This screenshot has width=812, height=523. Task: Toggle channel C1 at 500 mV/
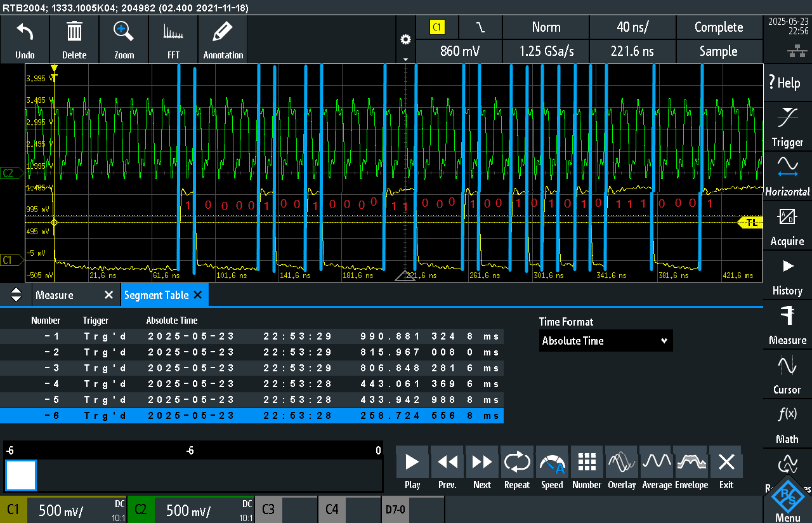coord(63,510)
